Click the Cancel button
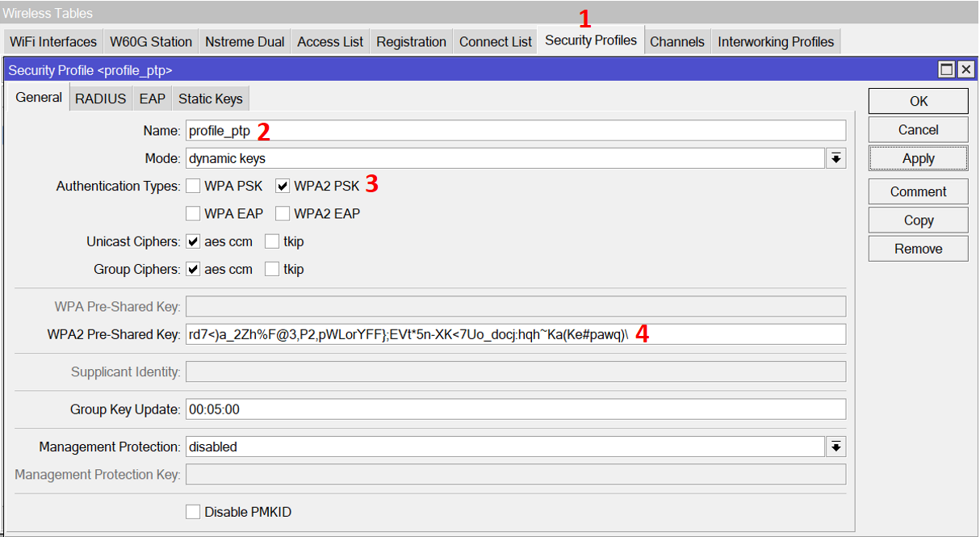Screen dimensions: 980x537 tap(918, 130)
